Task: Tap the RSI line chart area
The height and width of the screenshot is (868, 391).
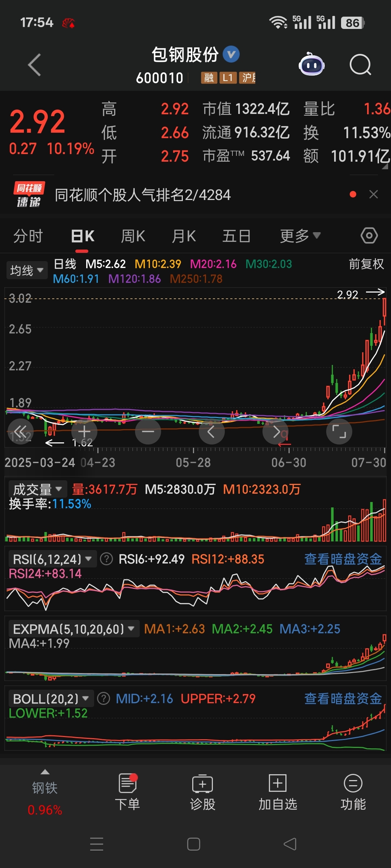Action: pos(195,588)
